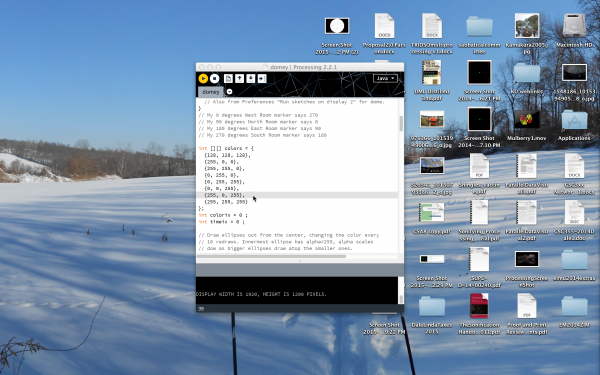Create a new sketch with the New icon
This screenshot has width=600, height=375.
[x=228, y=78]
